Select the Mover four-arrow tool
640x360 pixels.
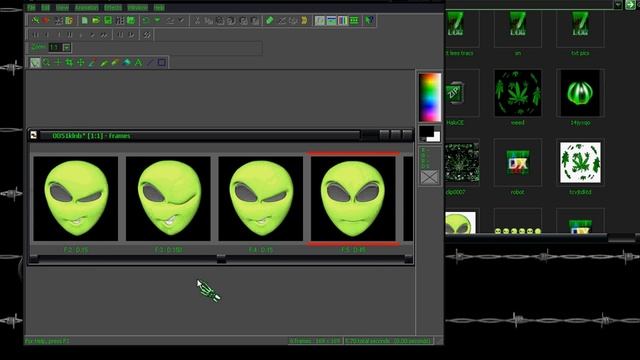pos(81,62)
